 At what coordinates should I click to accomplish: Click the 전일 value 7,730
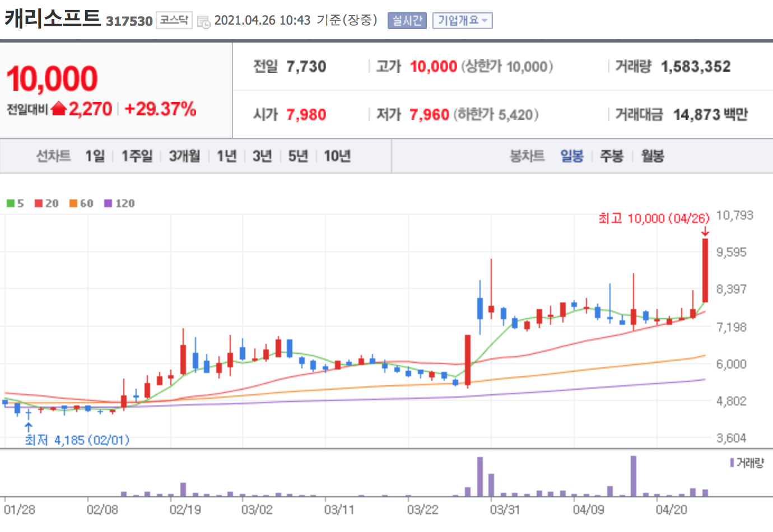tap(306, 67)
